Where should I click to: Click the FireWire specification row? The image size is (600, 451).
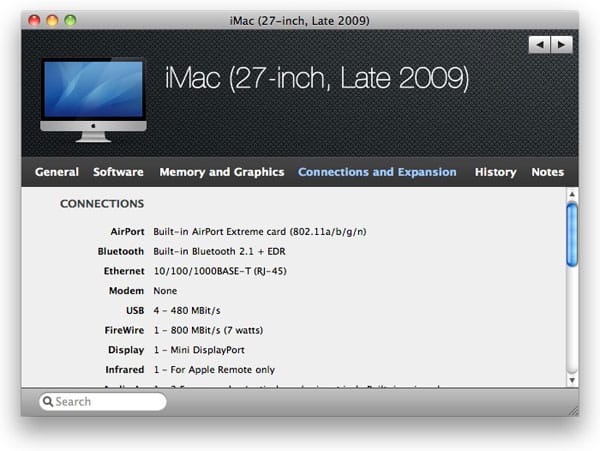pos(232,330)
